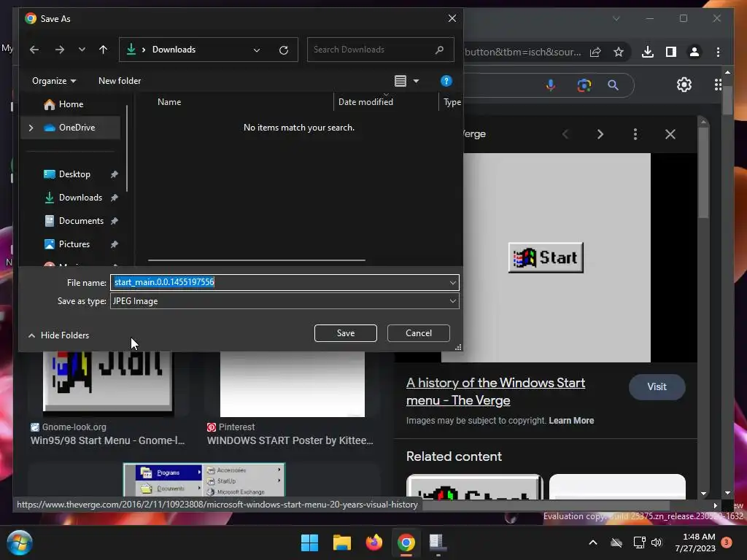The height and width of the screenshot is (560, 747).
Task: Change the view layout icon
Action: pyautogui.click(x=400, y=81)
